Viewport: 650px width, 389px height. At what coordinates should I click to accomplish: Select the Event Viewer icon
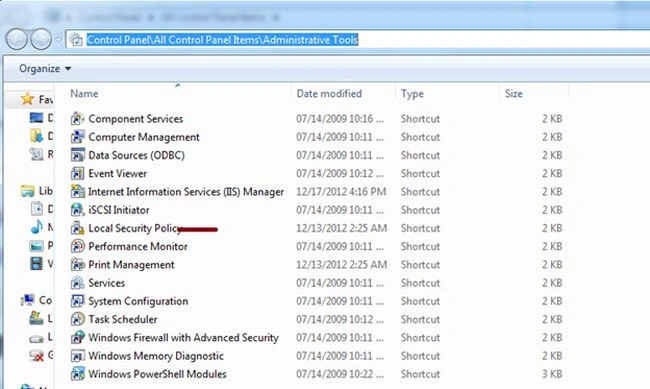pos(78,173)
